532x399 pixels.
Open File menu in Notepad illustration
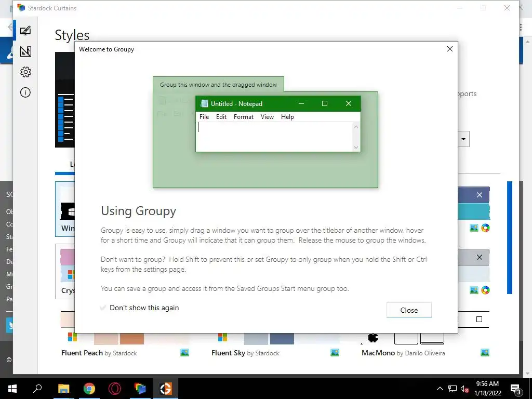pos(204,117)
